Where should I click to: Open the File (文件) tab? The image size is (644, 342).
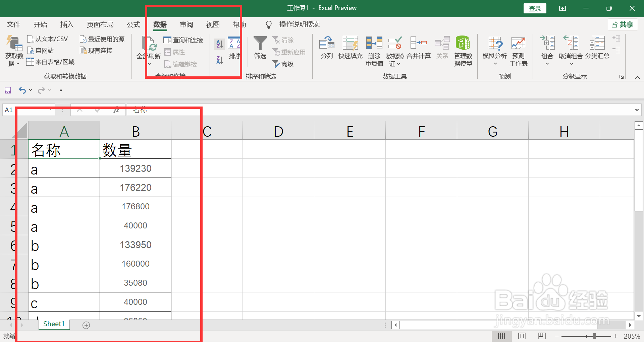(x=13, y=24)
